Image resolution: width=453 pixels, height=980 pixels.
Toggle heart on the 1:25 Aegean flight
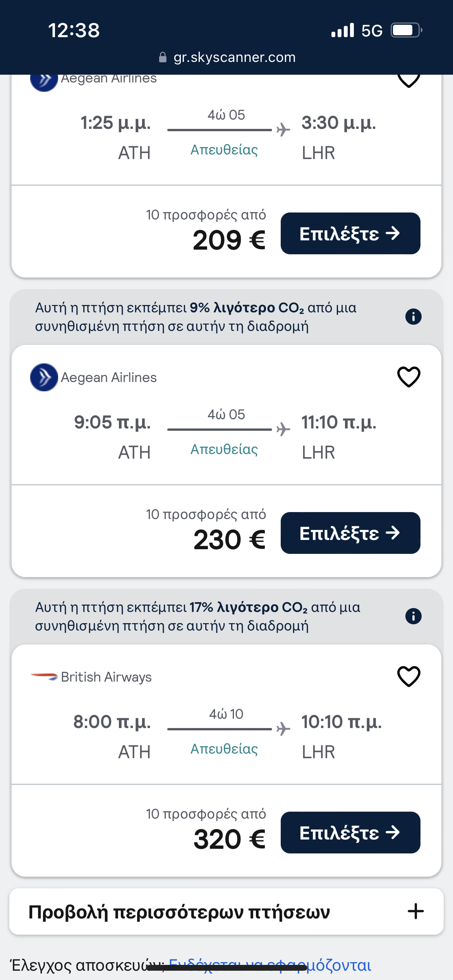408,79
